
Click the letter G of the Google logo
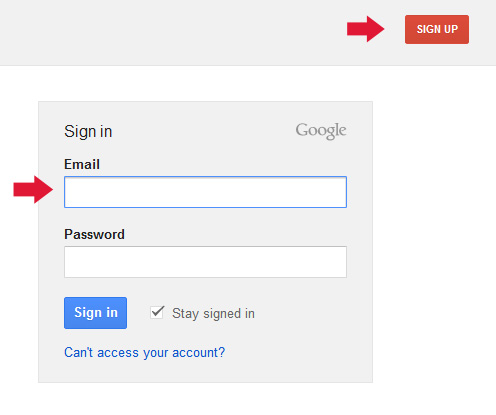(x=303, y=130)
